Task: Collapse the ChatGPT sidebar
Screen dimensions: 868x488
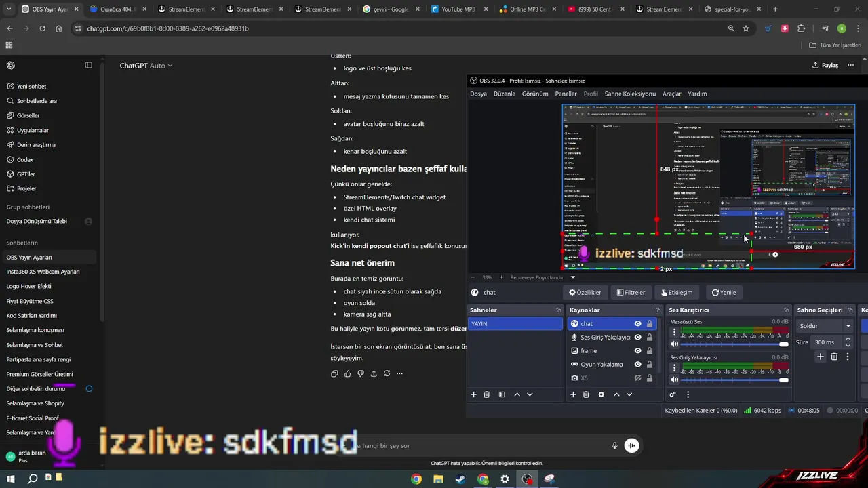Action: coord(88,65)
